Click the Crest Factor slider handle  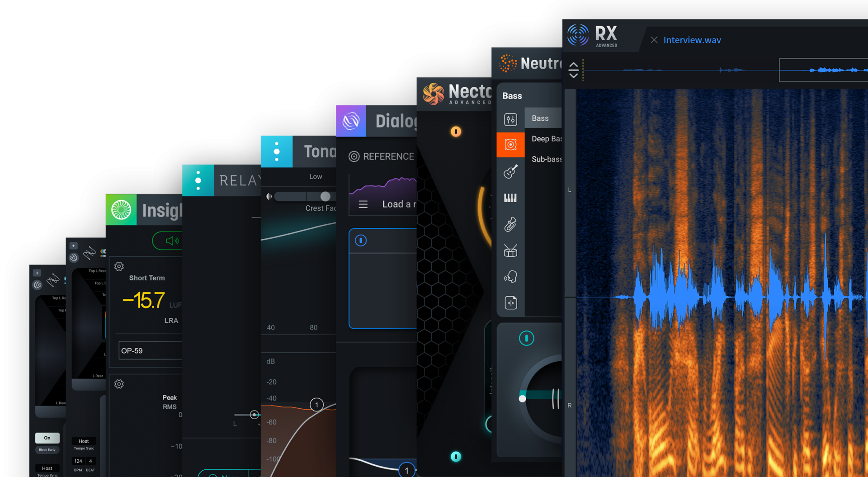(325, 196)
